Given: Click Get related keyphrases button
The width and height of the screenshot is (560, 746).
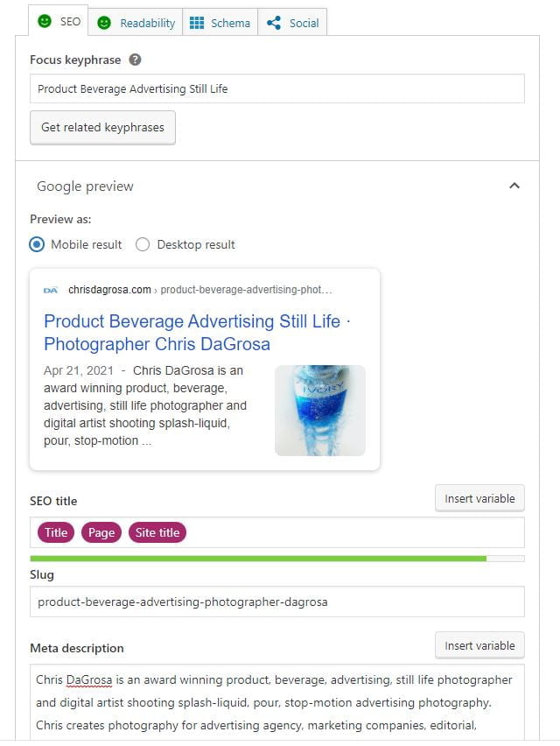Looking at the screenshot, I should (102, 127).
